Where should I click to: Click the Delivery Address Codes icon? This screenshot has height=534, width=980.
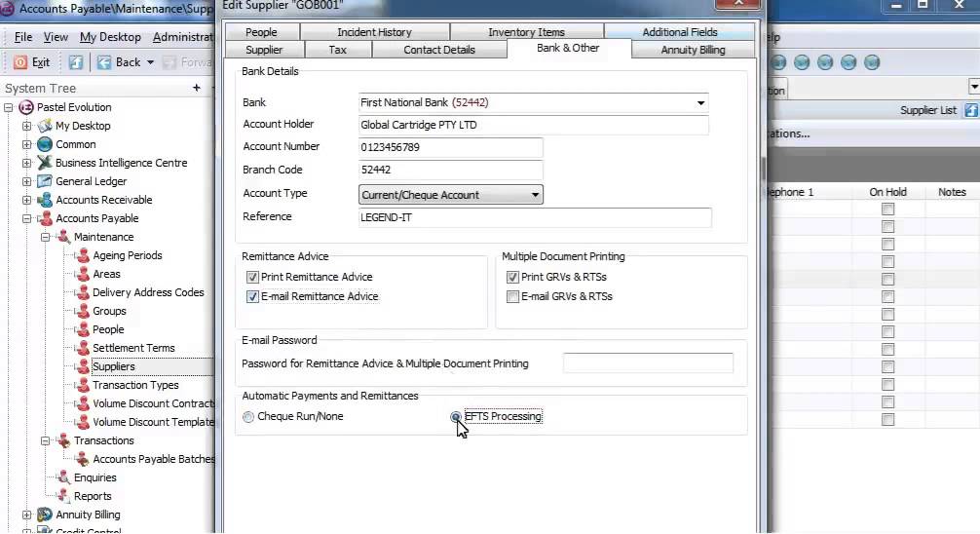(x=82, y=292)
